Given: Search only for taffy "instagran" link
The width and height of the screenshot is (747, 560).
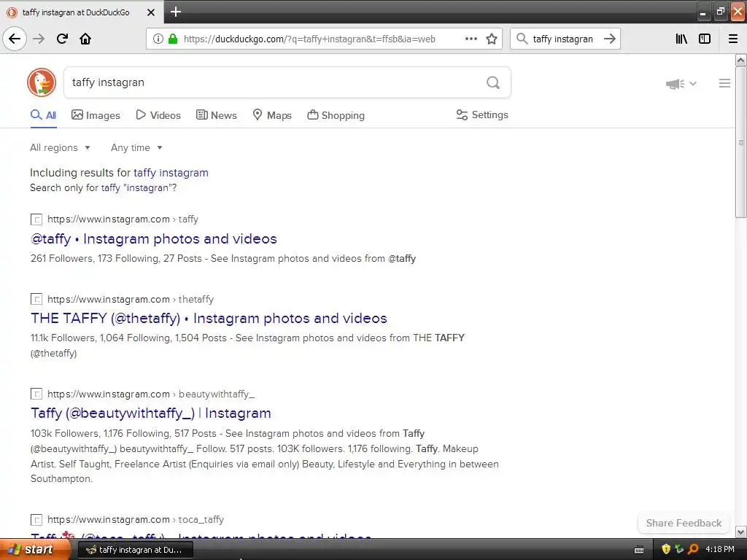Looking at the screenshot, I should coord(139,187).
